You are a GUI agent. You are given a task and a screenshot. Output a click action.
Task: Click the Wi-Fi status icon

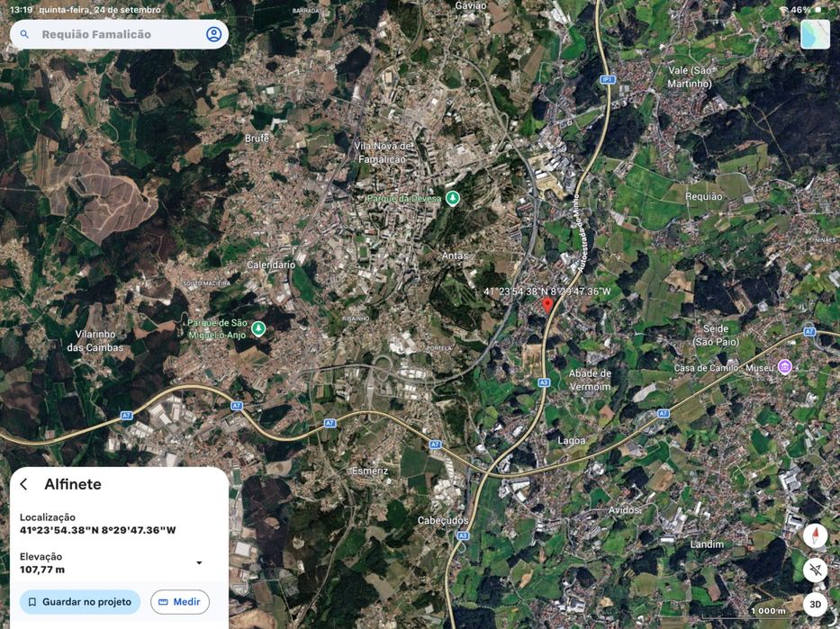point(784,10)
